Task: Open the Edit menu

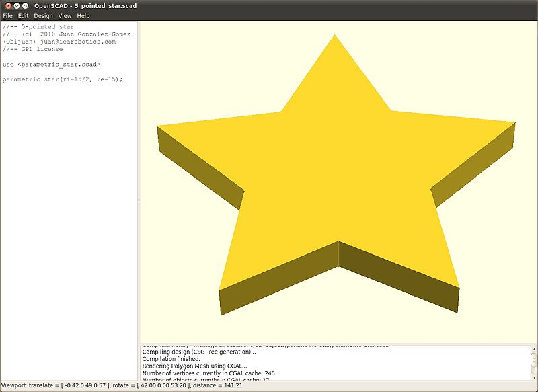Action: [23, 15]
